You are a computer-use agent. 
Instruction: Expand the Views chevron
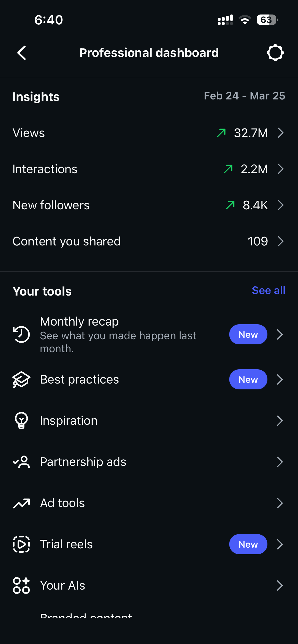click(x=280, y=133)
